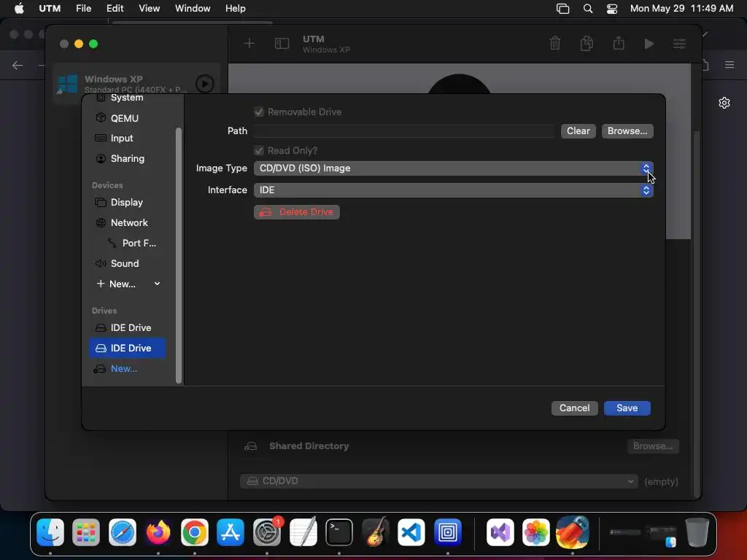Image resolution: width=747 pixels, height=560 pixels.
Task: Open the Help menu
Action: [236, 9]
